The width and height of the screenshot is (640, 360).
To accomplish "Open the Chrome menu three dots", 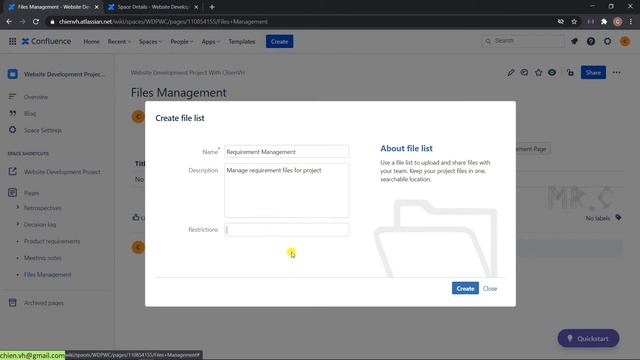I will (x=631, y=22).
